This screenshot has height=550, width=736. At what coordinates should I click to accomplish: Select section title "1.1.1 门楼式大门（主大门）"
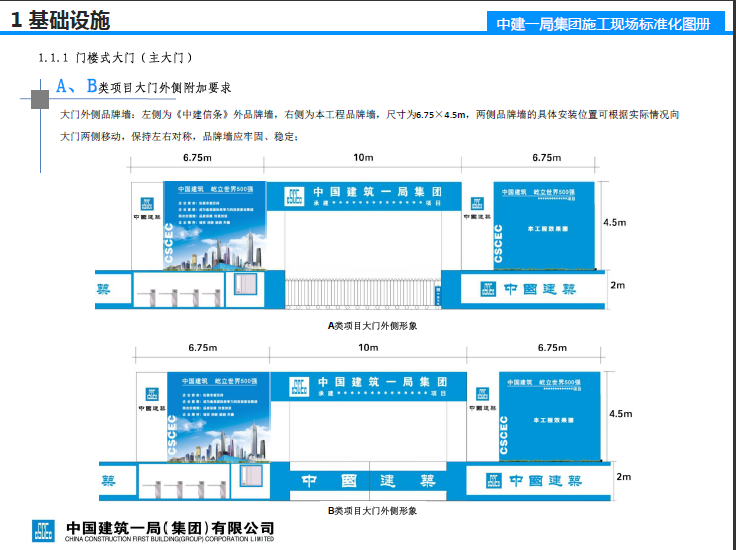(115, 58)
